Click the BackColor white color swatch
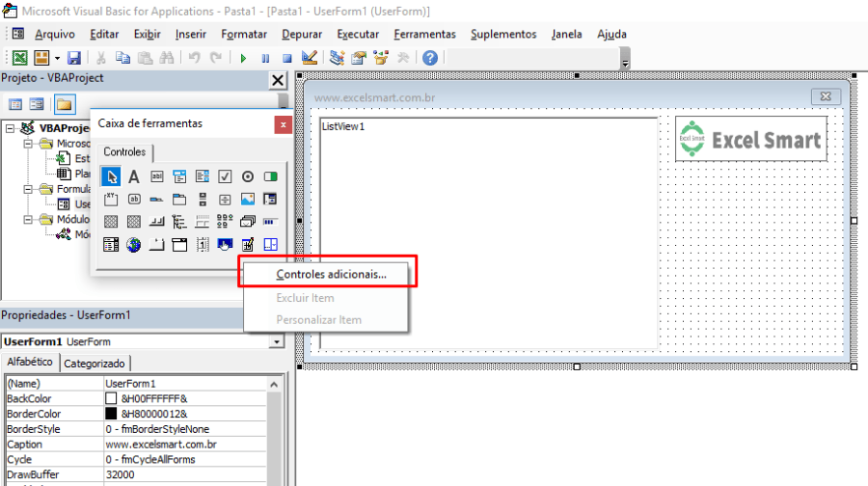868x486 pixels. tap(111, 398)
